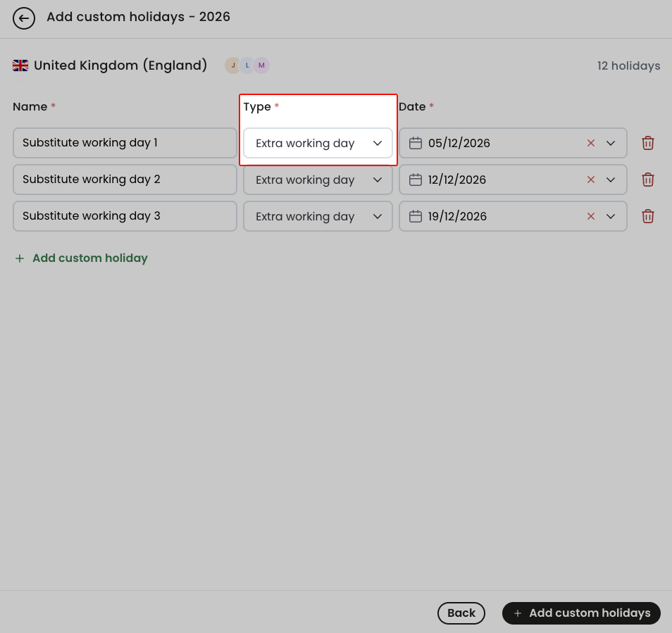Open calendar icon for 12/12/2026
The height and width of the screenshot is (633, 672).
(416, 180)
